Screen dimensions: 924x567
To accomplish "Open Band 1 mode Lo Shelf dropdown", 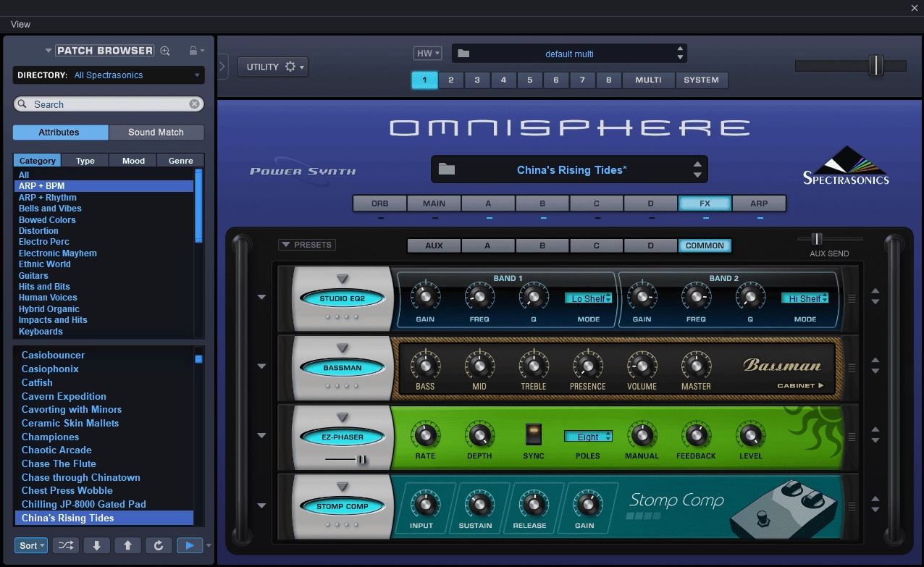I will (589, 298).
